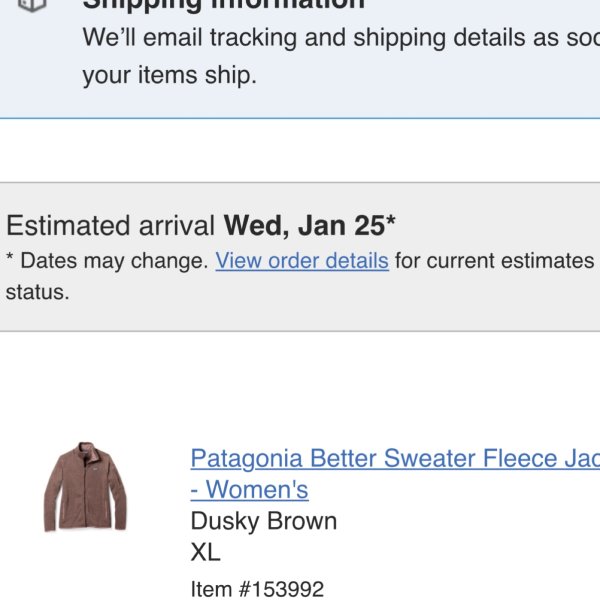Screen dimensions: 600x600
Task: Click the Estimated arrival label
Action: tap(111, 225)
